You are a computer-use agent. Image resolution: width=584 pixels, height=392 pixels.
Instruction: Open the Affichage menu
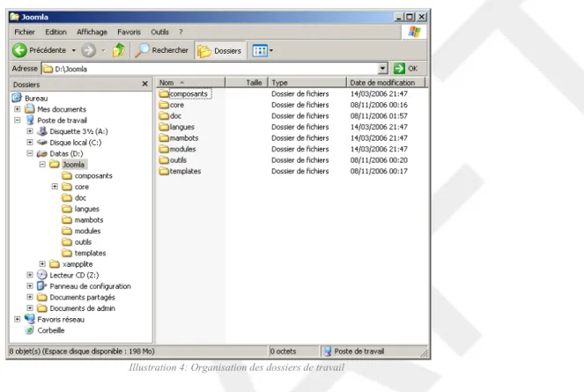tap(92, 32)
